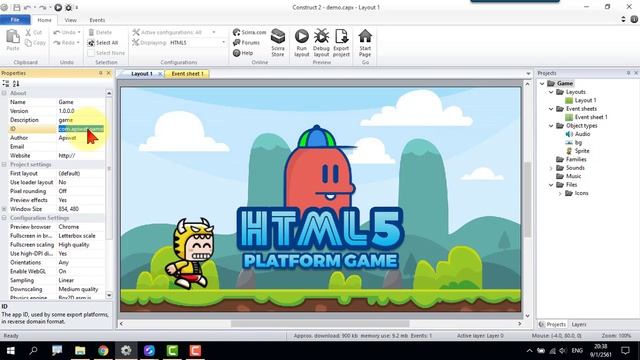Click the Windows Start button
This screenshot has width=640, height=360.
(11, 350)
